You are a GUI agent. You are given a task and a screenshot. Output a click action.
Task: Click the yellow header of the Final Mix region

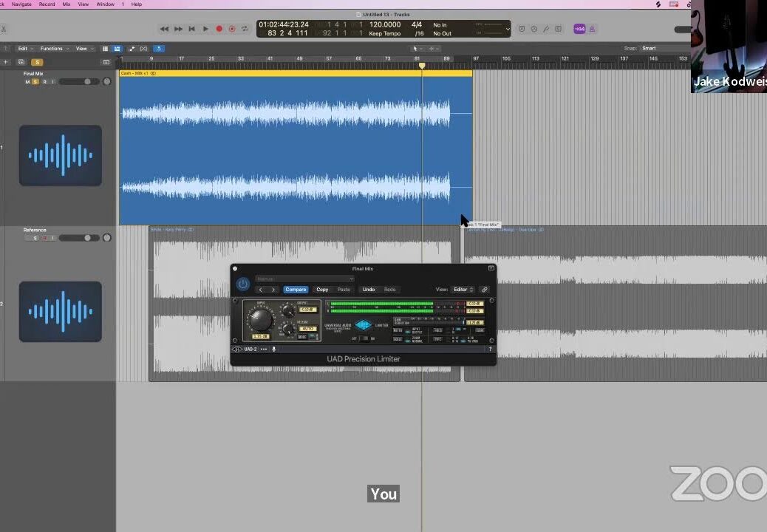tap(296, 73)
